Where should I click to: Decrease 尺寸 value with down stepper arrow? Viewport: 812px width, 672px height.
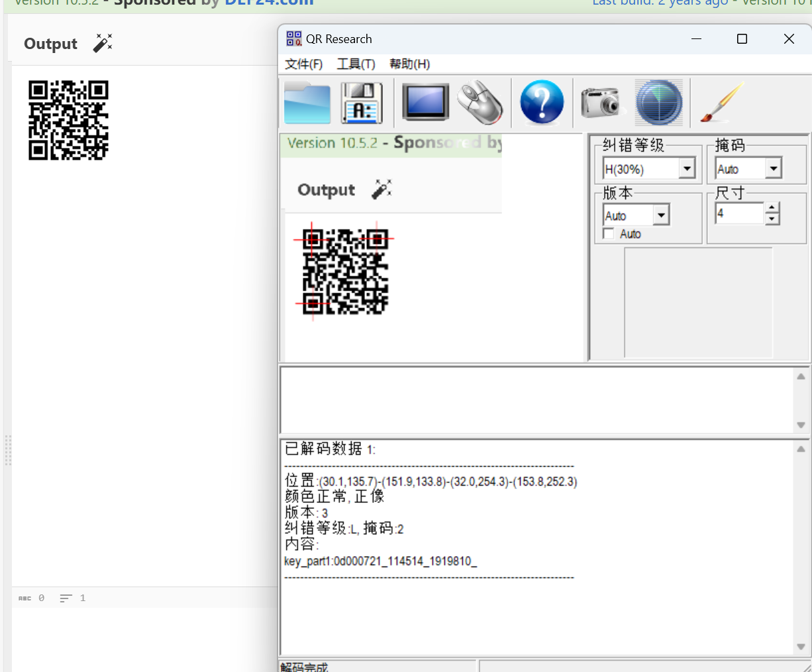772,219
